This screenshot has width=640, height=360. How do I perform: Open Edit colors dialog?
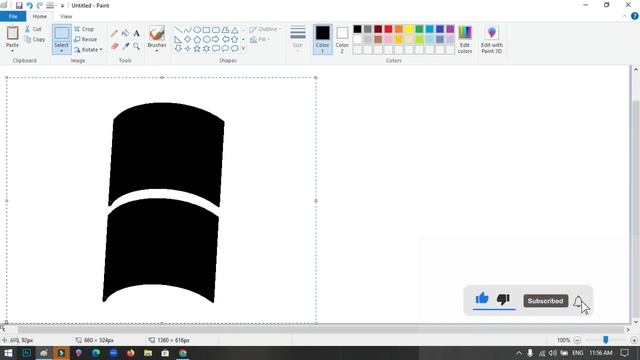[465, 40]
